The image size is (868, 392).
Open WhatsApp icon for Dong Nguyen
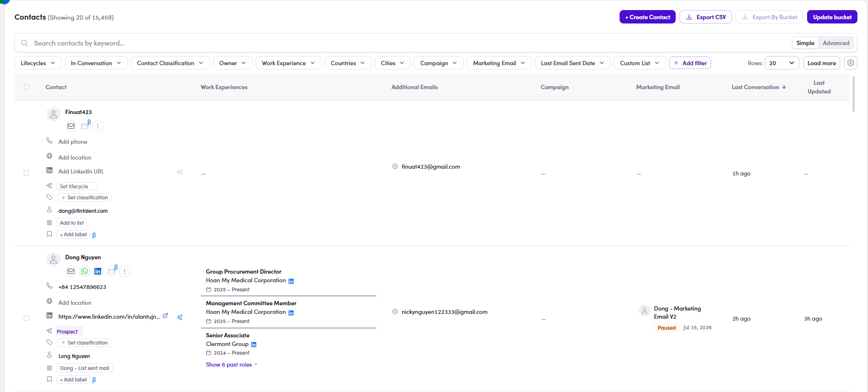[x=84, y=271]
